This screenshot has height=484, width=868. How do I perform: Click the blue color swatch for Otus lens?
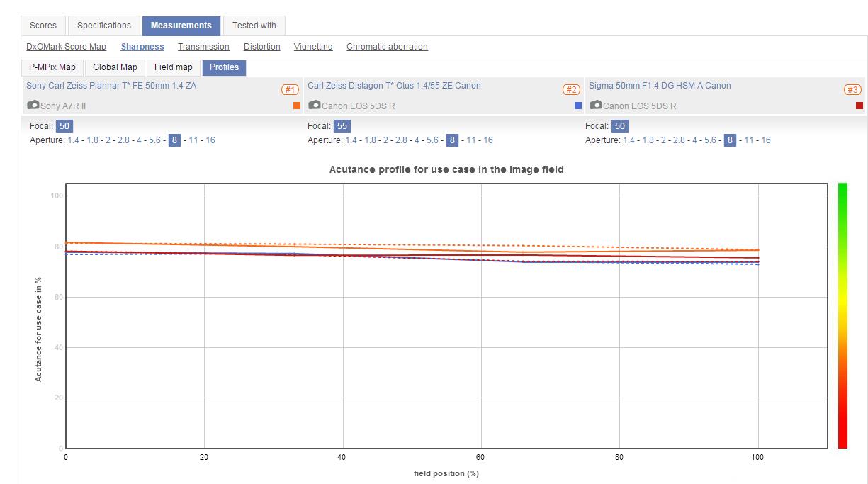click(x=578, y=106)
